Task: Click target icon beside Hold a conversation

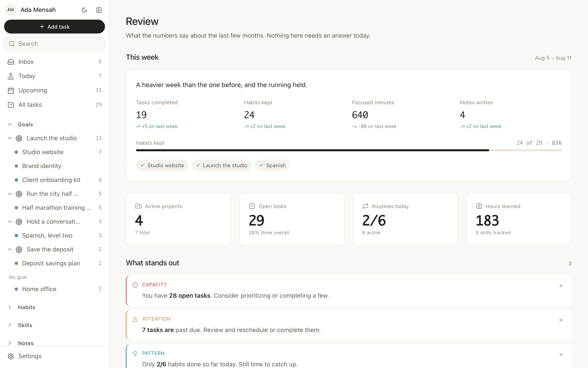Action: [19, 222]
